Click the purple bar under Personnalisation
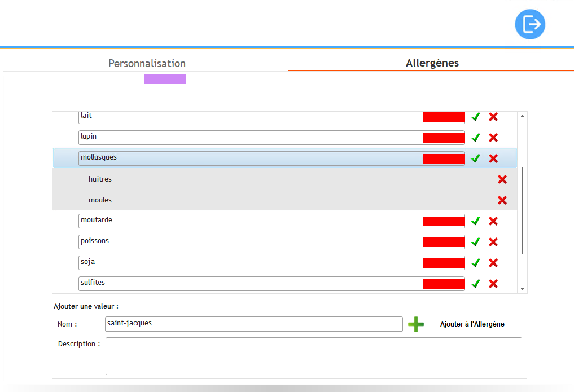 164,80
